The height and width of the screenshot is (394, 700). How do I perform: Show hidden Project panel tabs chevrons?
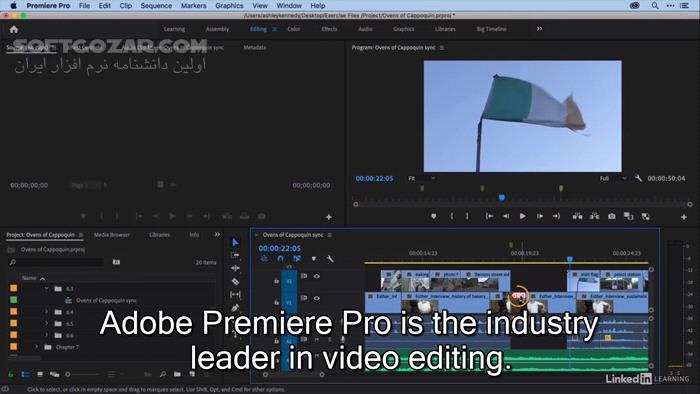pos(217,234)
